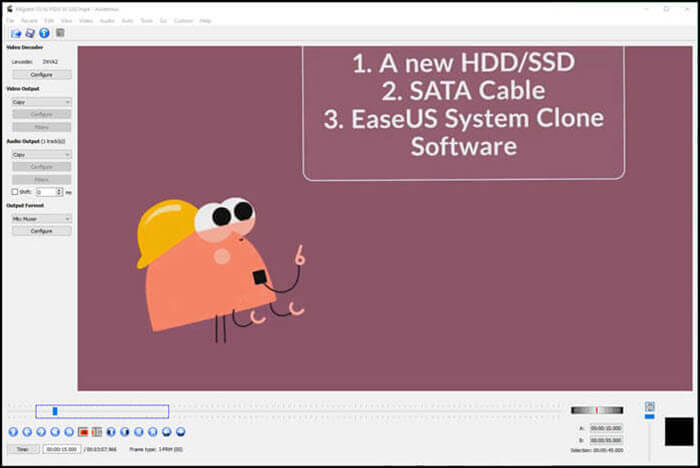Open the Go menu
700x468 pixels.
pyautogui.click(x=163, y=21)
